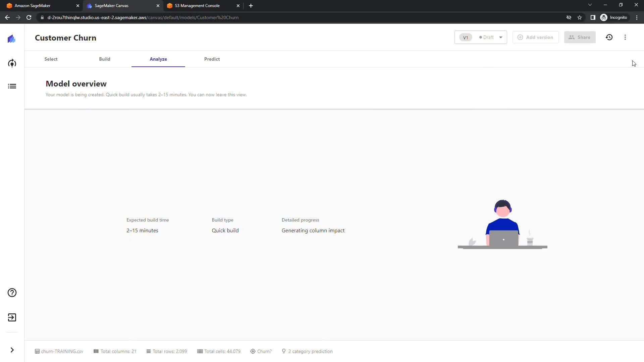Click the Share button
644x362 pixels.
580,37
